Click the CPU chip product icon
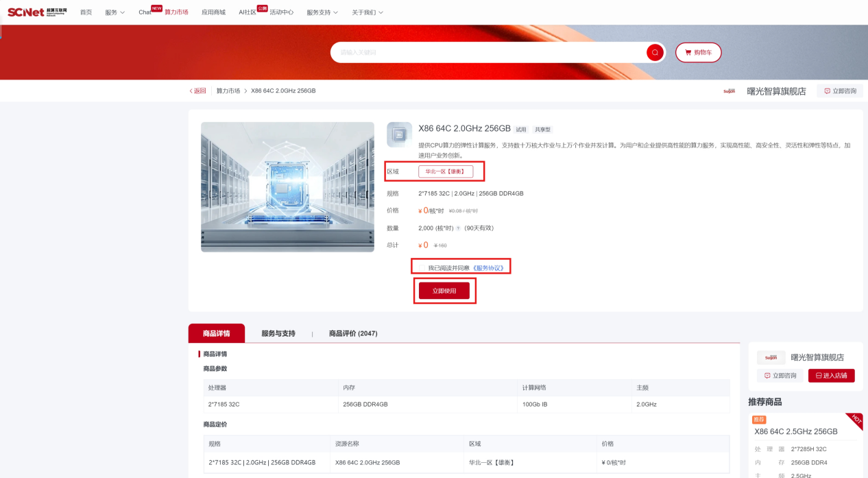 pyautogui.click(x=399, y=135)
